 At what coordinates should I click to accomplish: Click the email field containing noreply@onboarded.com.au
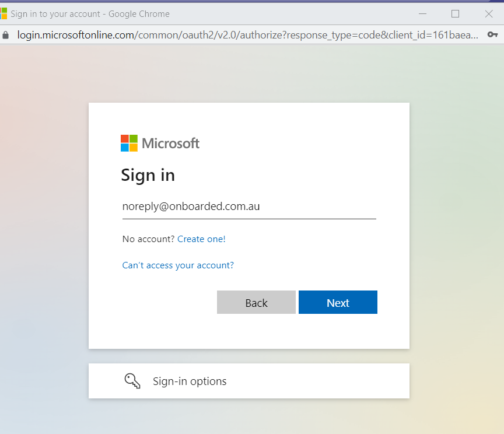click(x=249, y=206)
